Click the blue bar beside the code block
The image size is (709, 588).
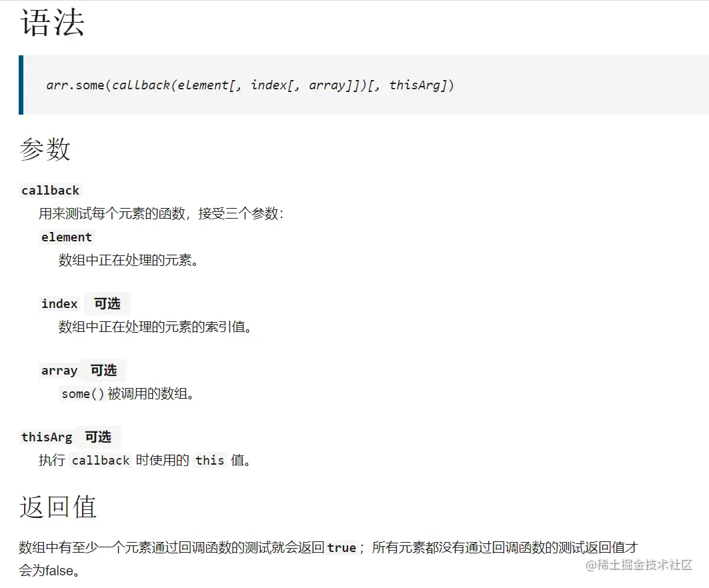(21, 85)
